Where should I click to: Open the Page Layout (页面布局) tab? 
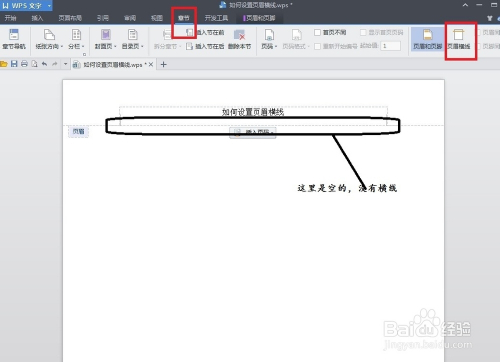70,18
